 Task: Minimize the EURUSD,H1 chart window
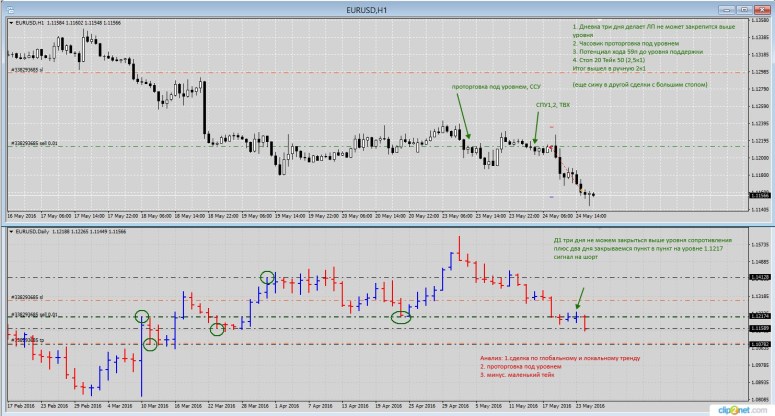[x=726, y=9]
